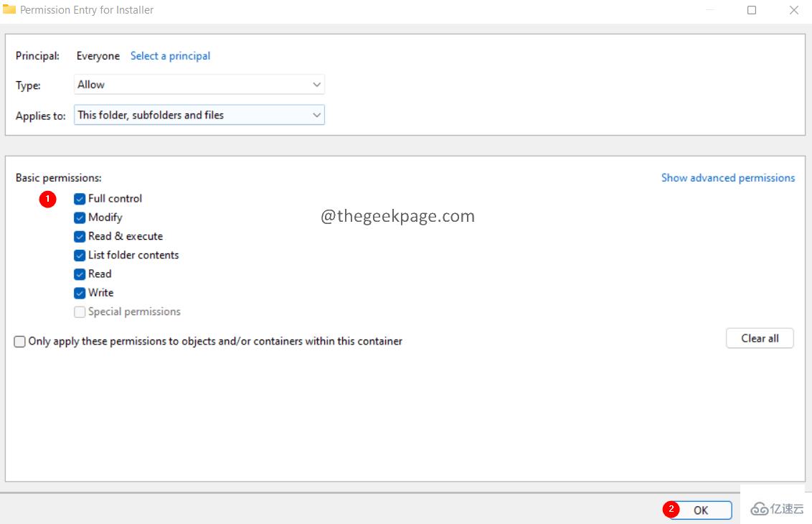Viewport: 812px width, 524px height.
Task: Uncheck the Write permission
Action: (80, 293)
